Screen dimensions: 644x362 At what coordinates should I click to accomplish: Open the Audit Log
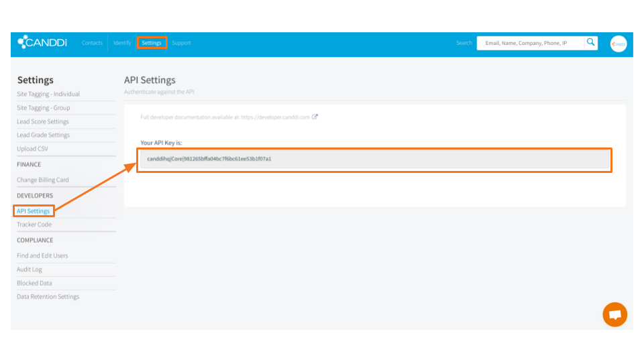coord(29,269)
